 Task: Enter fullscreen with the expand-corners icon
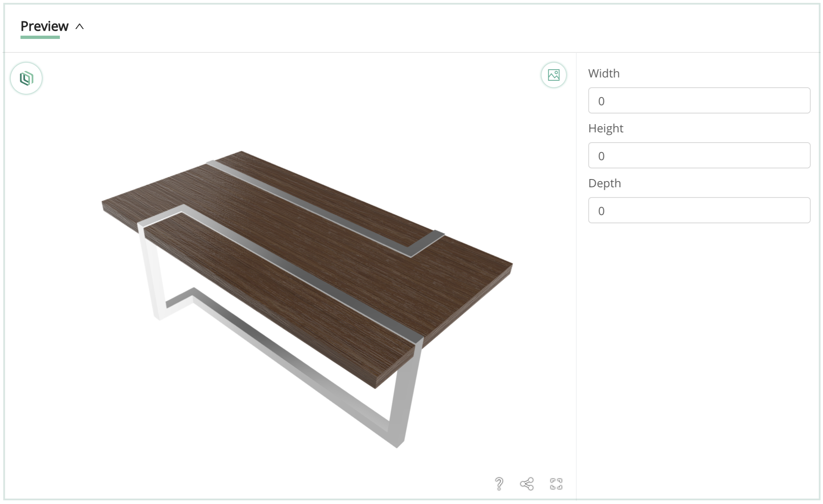[556, 484]
